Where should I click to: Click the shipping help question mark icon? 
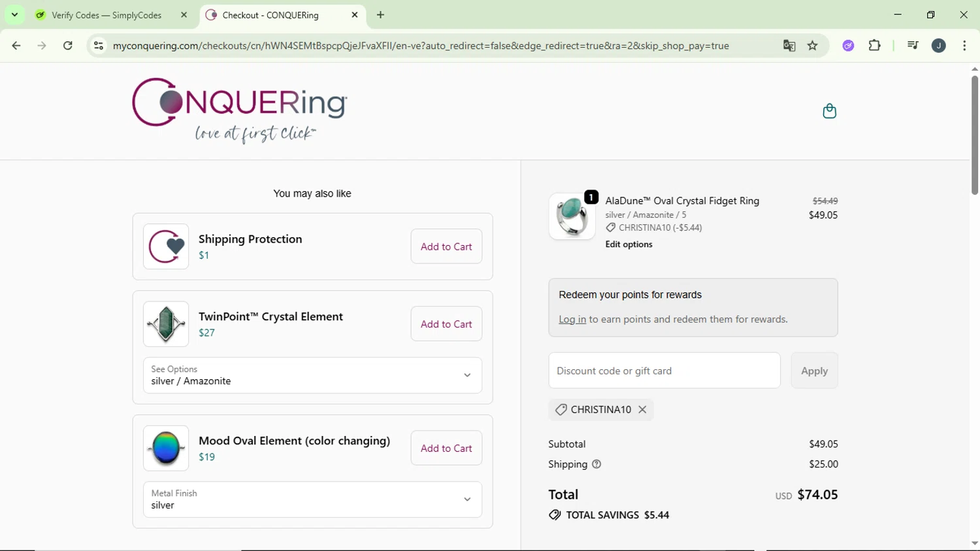pyautogui.click(x=596, y=464)
